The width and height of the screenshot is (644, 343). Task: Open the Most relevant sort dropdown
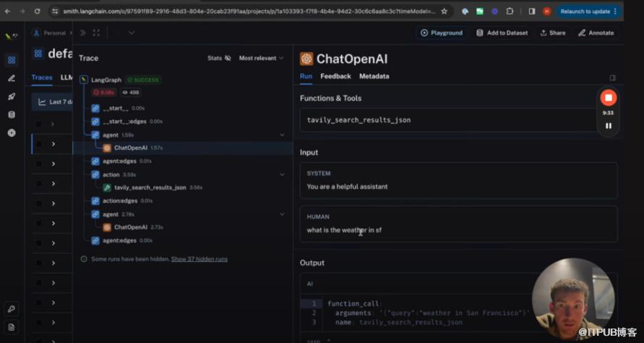(x=261, y=58)
